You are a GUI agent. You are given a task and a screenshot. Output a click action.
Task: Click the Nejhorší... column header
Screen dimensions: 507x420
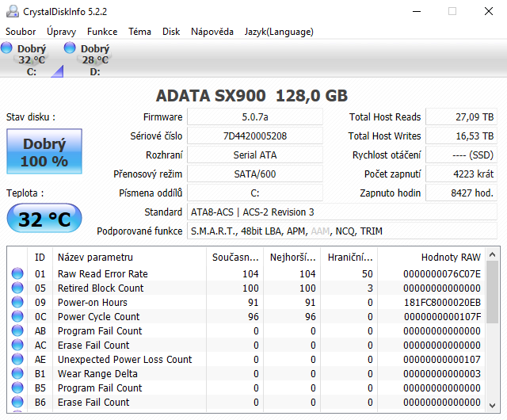(x=292, y=258)
